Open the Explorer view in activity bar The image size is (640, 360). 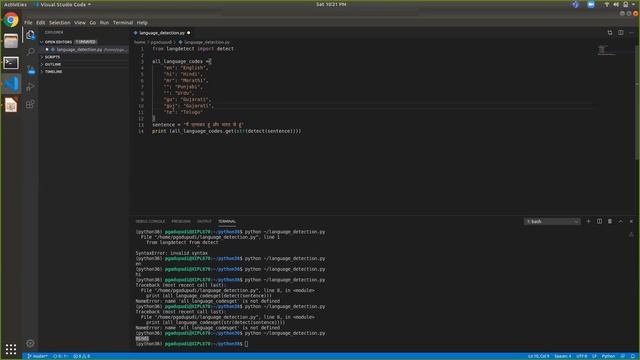[30, 35]
